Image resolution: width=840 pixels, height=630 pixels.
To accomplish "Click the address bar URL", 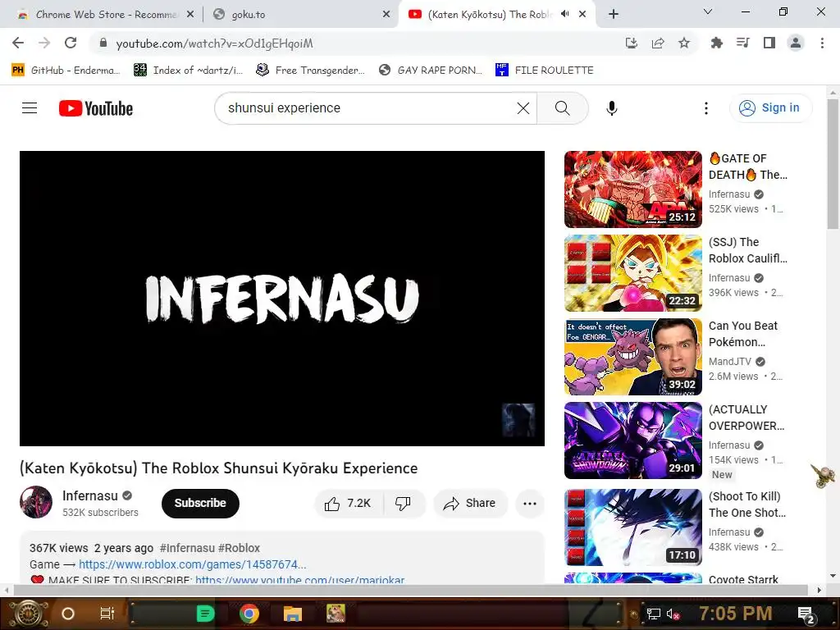I will coord(214,43).
